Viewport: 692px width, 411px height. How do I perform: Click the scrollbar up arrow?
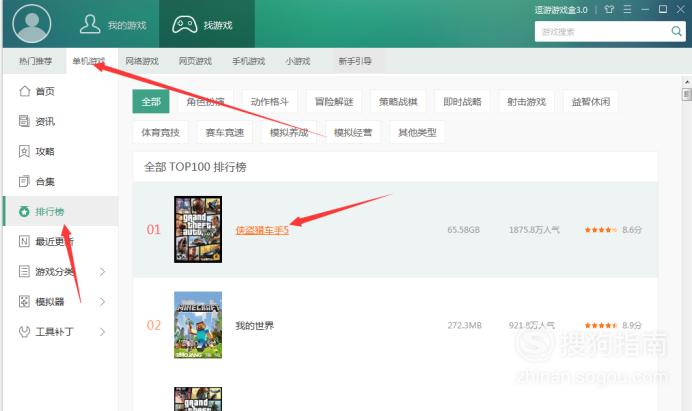(x=686, y=82)
